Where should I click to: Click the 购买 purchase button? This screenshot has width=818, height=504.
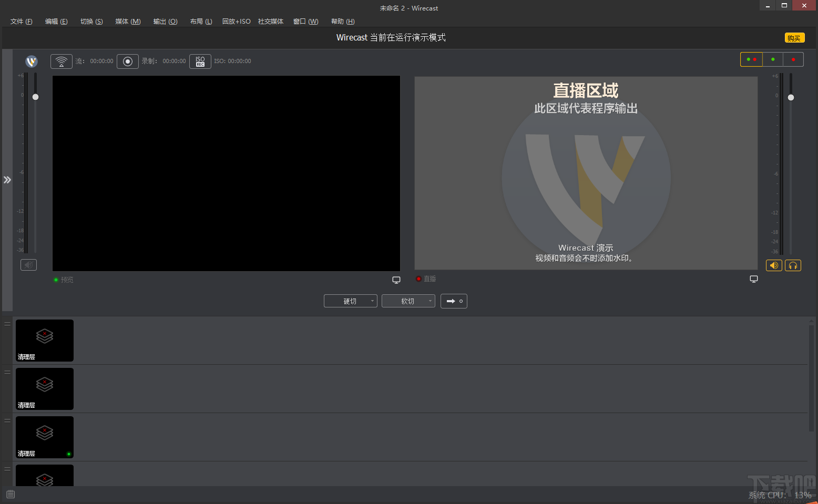[x=794, y=37]
